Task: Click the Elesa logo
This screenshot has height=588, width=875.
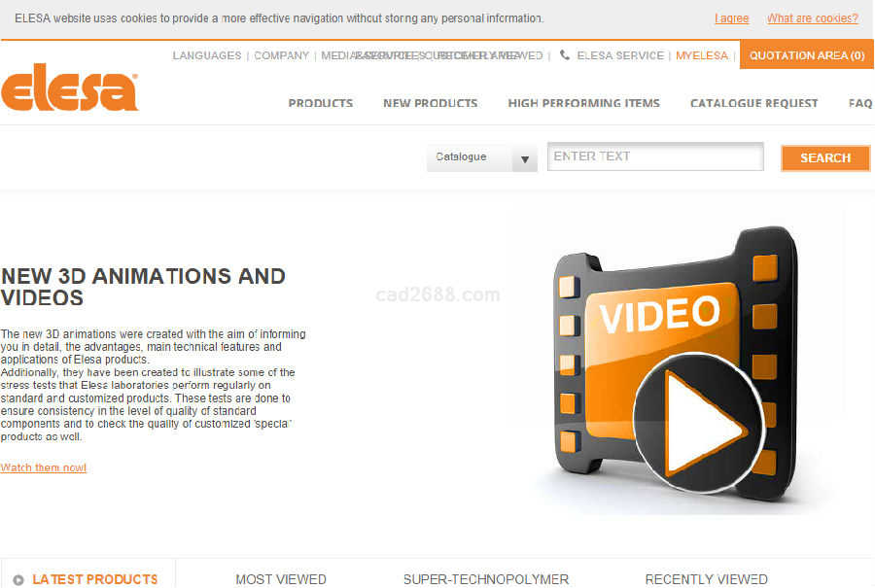Action: [x=69, y=87]
